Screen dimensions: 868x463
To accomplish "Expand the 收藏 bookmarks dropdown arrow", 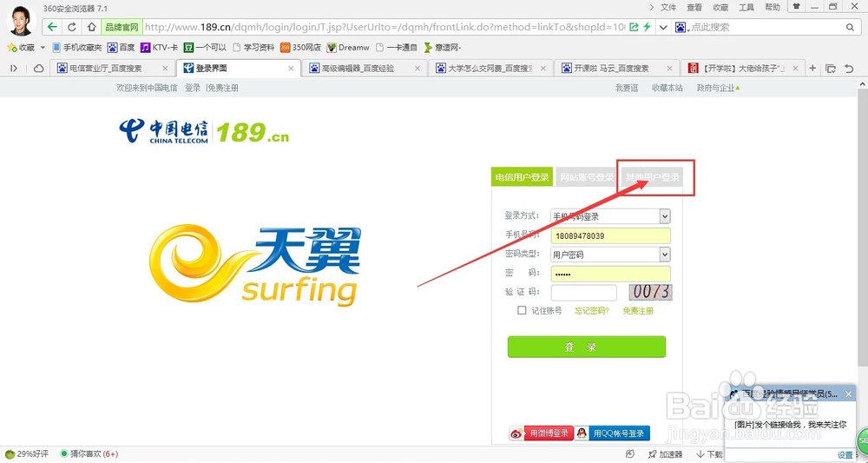I will click(x=43, y=48).
